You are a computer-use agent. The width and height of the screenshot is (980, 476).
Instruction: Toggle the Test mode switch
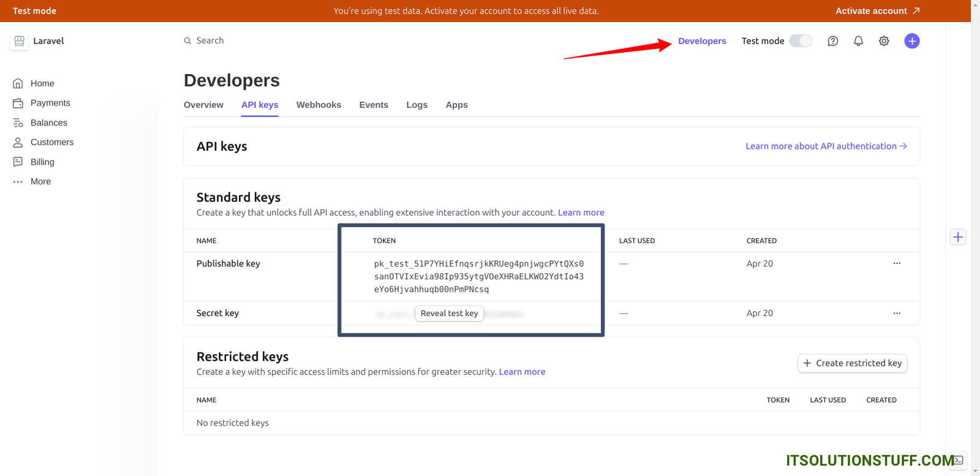[x=800, y=41]
